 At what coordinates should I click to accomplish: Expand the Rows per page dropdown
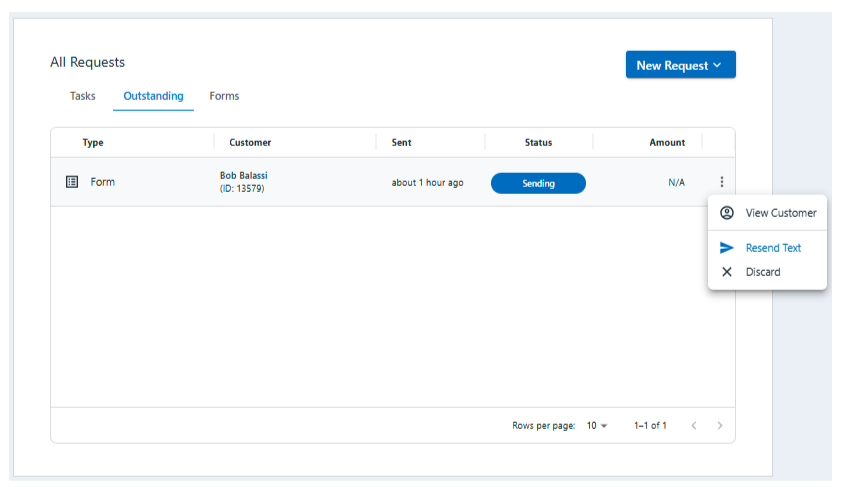click(x=597, y=426)
